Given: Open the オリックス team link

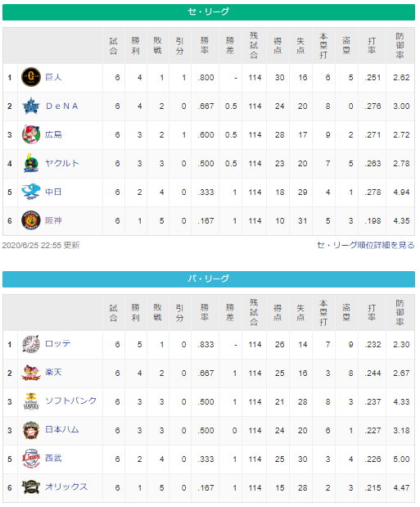Looking at the screenshot, I should click(66, 487).
